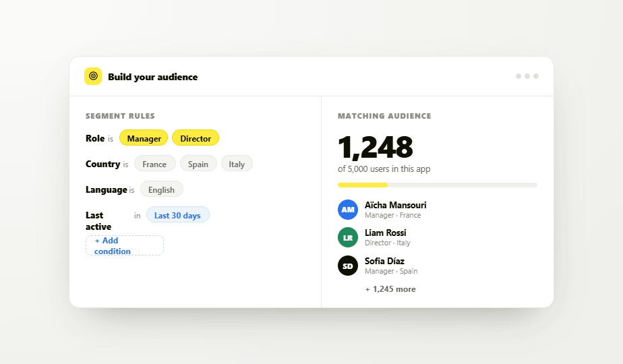Click the Liam Rossi name
The width and height of the screenshot is (623, 364).
386,233
